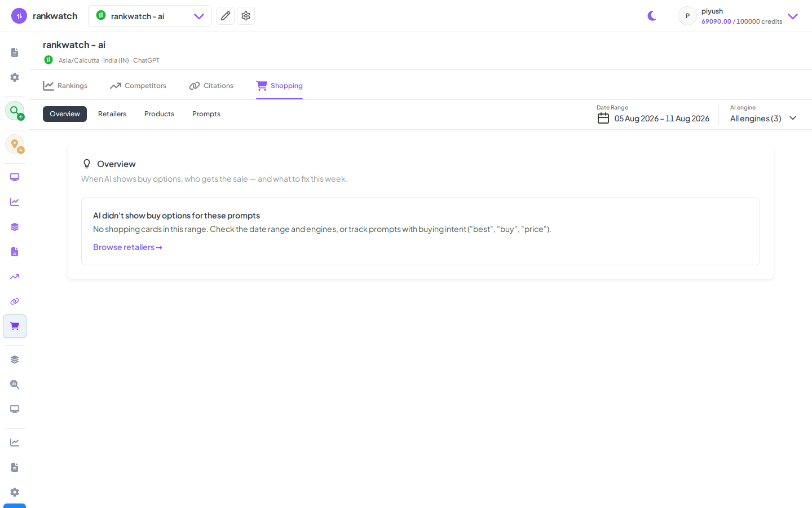Click the pencil edit project icon
812x508 pixels.
point(226,16)
